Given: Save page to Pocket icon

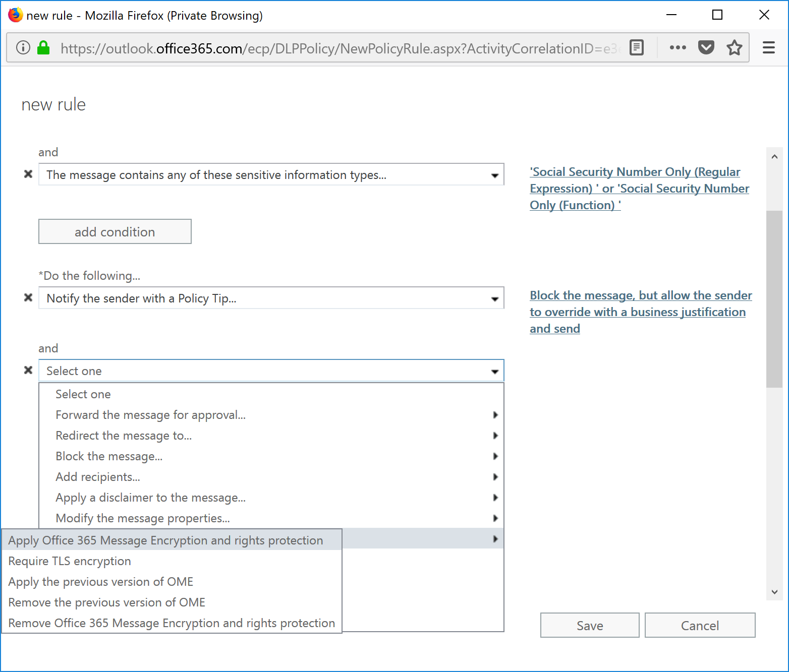Looking at the screenshot, I should click(x=706, y=48).
